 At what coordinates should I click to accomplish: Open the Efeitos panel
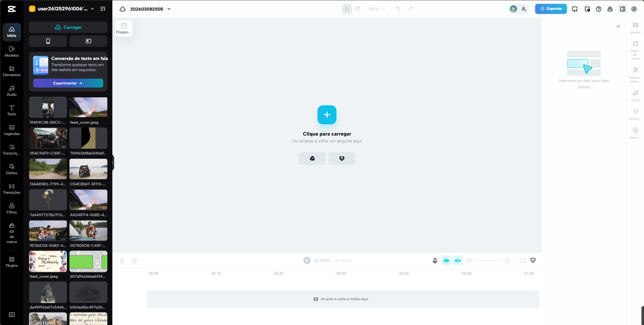tap(12, 169)
